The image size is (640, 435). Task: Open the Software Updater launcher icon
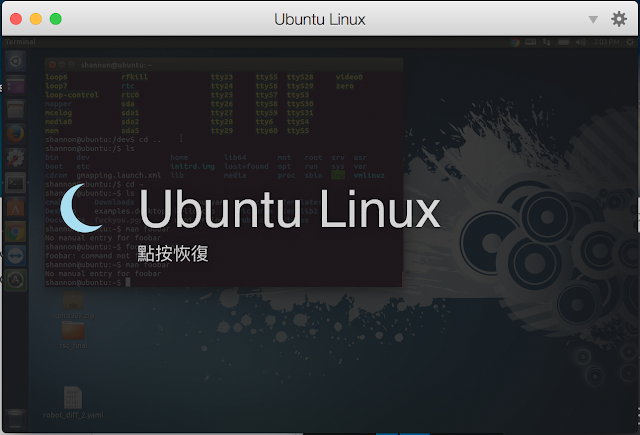(x=16, y=280)
